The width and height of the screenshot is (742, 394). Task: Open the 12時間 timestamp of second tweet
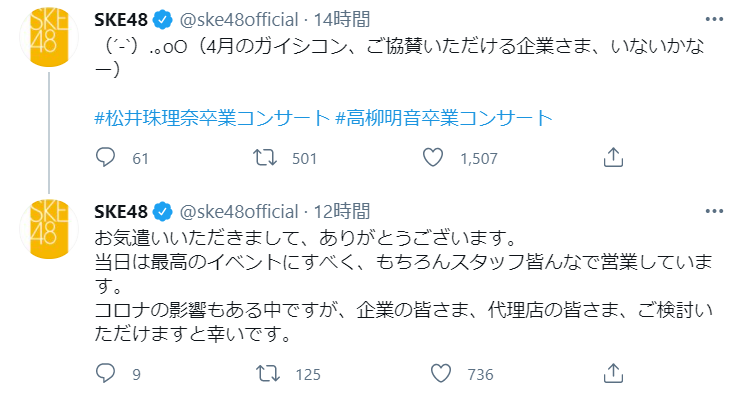(342, 212)
